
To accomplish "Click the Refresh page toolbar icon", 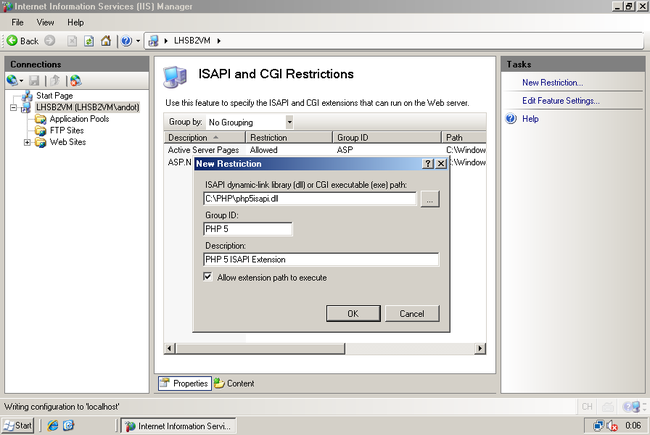I will tap(89, 41).
